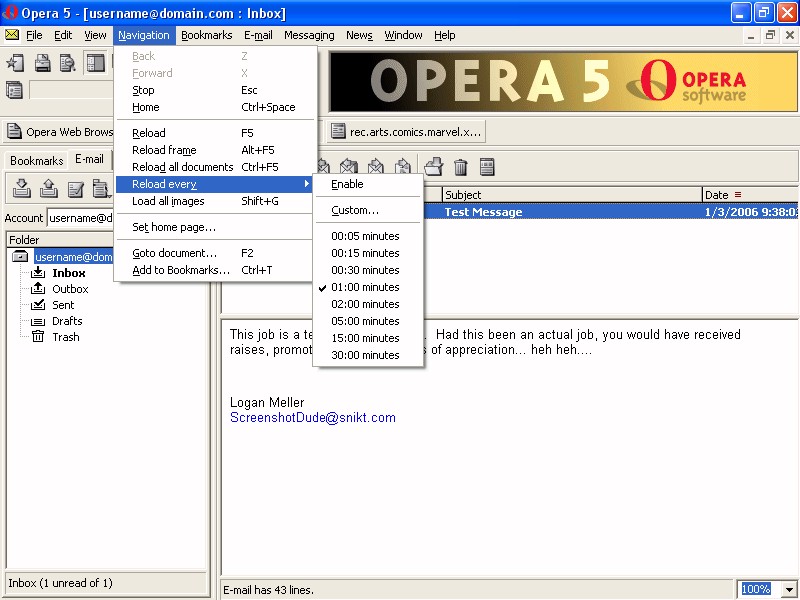Toggle Enable in the Reload every submenu
This screenshot has height=600, width=800.
pos(368,184)
